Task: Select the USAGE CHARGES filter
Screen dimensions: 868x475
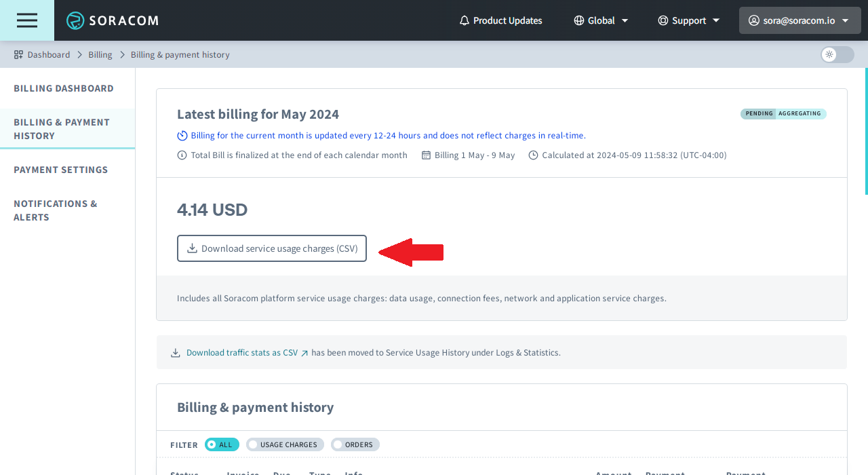Action: (x=285, y=444)
